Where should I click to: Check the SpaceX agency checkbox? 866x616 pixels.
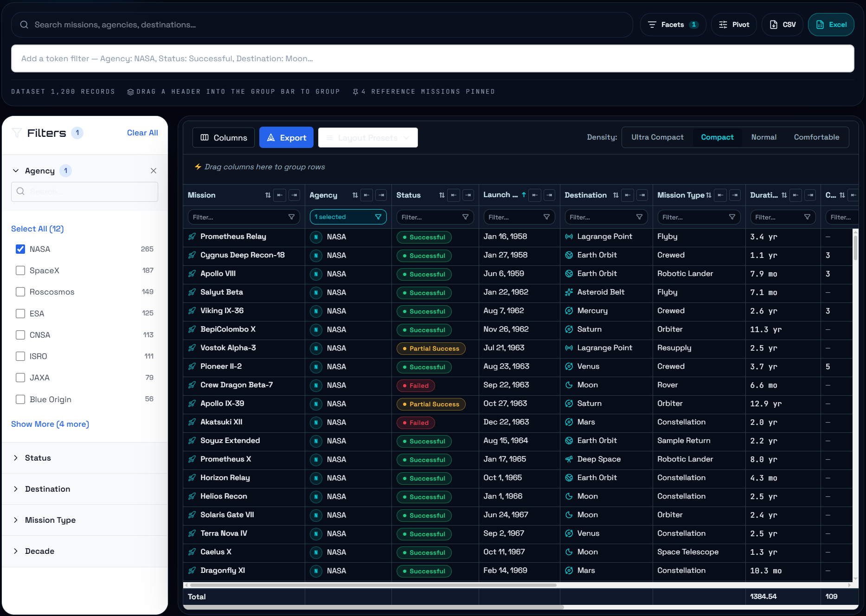(20, 270)
